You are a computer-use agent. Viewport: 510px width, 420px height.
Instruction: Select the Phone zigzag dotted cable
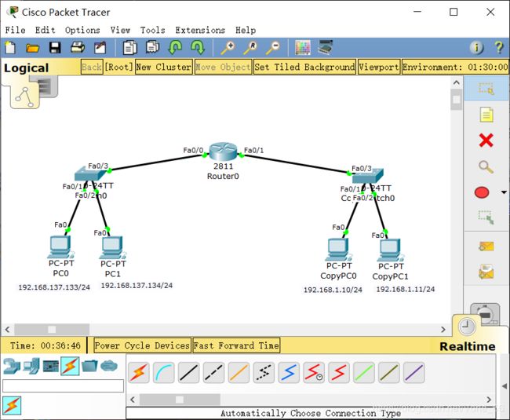[x=264, y=372]
